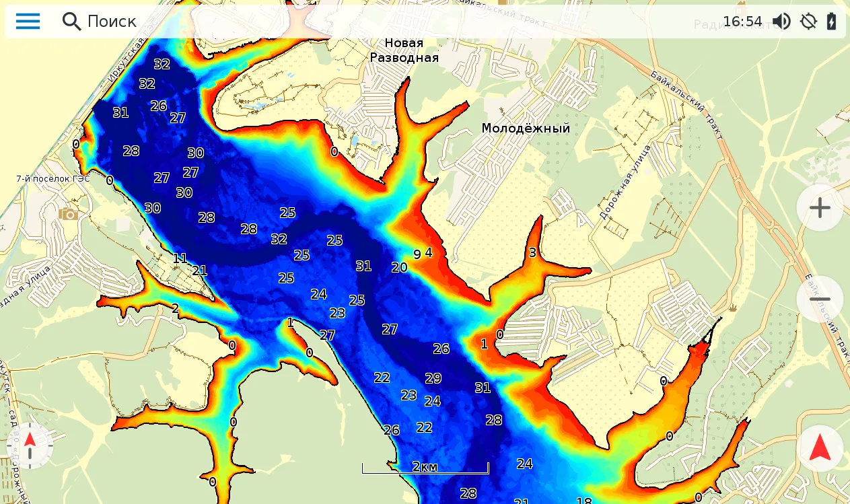Zoom in with the plus button
Screen dimensions: 850x504
pos(820,208)
